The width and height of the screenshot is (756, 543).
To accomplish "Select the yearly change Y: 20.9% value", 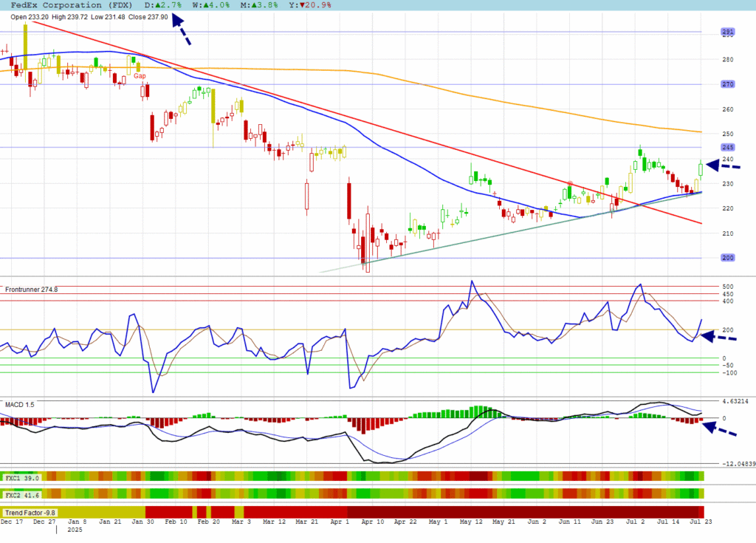I will pos(310,5).
